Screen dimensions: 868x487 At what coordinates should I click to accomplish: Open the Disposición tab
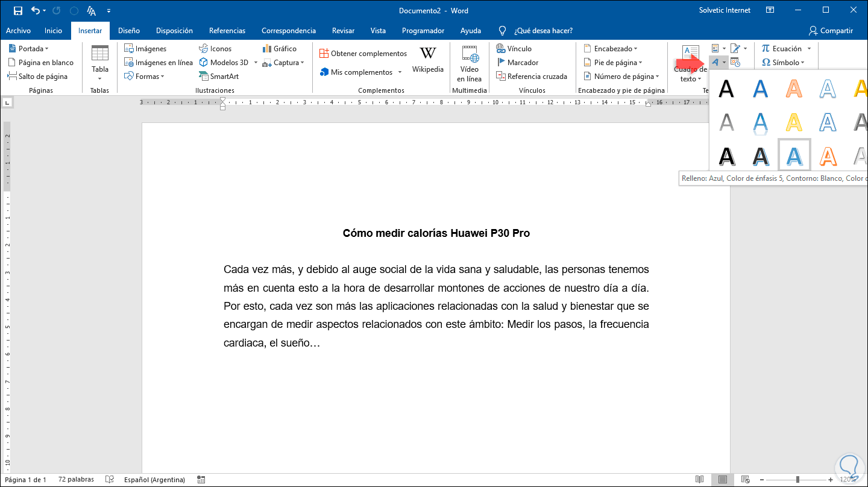tap(174, 31)
